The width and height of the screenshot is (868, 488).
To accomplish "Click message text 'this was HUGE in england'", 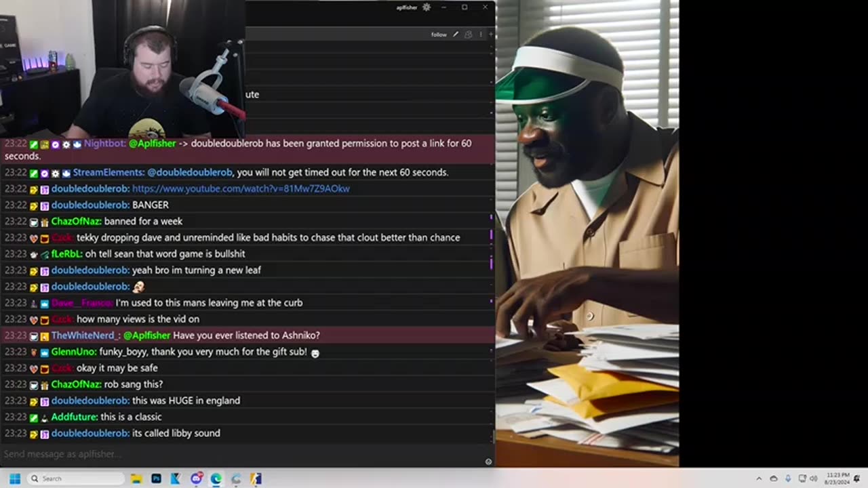I will pos(186,401).
